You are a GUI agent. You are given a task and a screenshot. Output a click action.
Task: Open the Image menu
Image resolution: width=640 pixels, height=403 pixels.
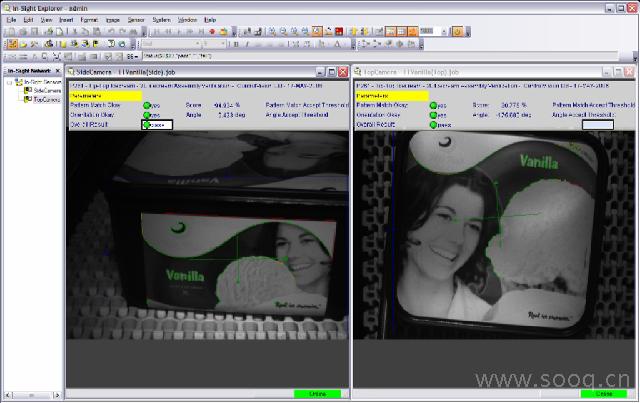coord(110,20)
